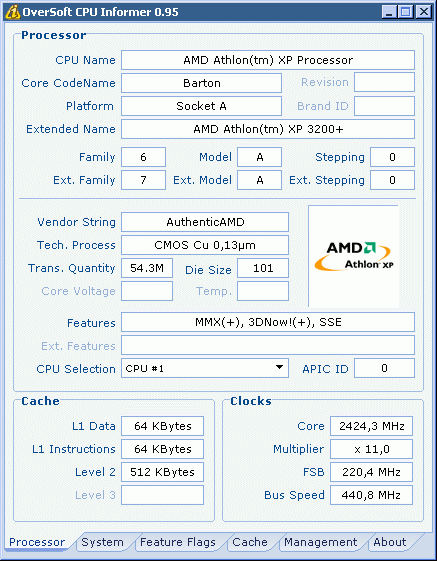Switch to the System tab
This screenshot has height=561, width=437.
pyautogui.click(x=102, y=542)
